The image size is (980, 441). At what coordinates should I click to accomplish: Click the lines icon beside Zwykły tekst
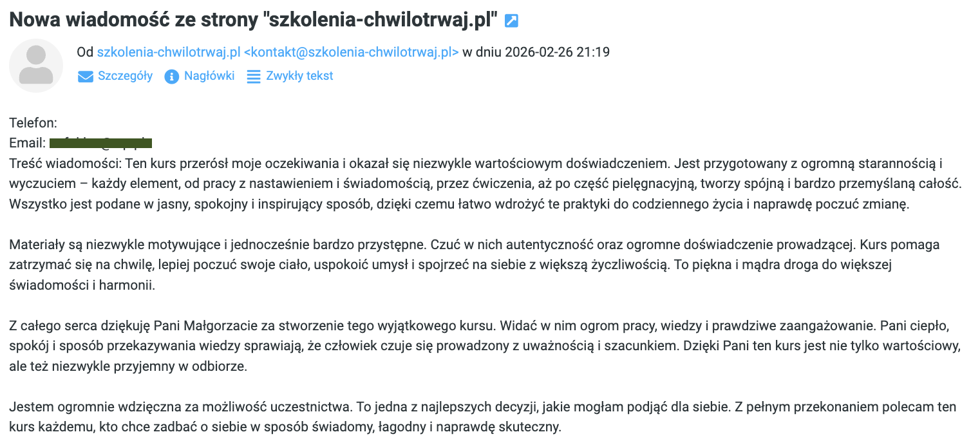254,77
